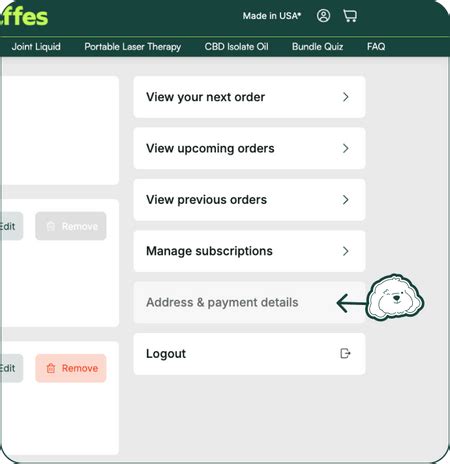450x464 pixels.
Task: Open Manage subscriptions
Action: pos(249,251)
